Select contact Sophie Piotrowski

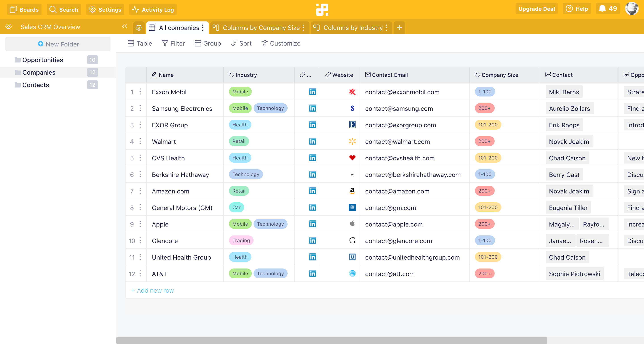pos(574,274)
